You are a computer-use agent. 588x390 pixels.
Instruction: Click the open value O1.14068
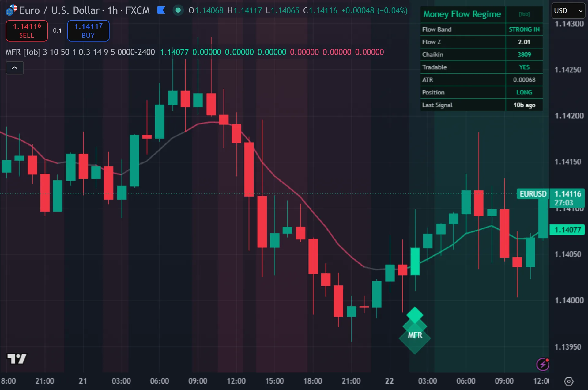206,11
